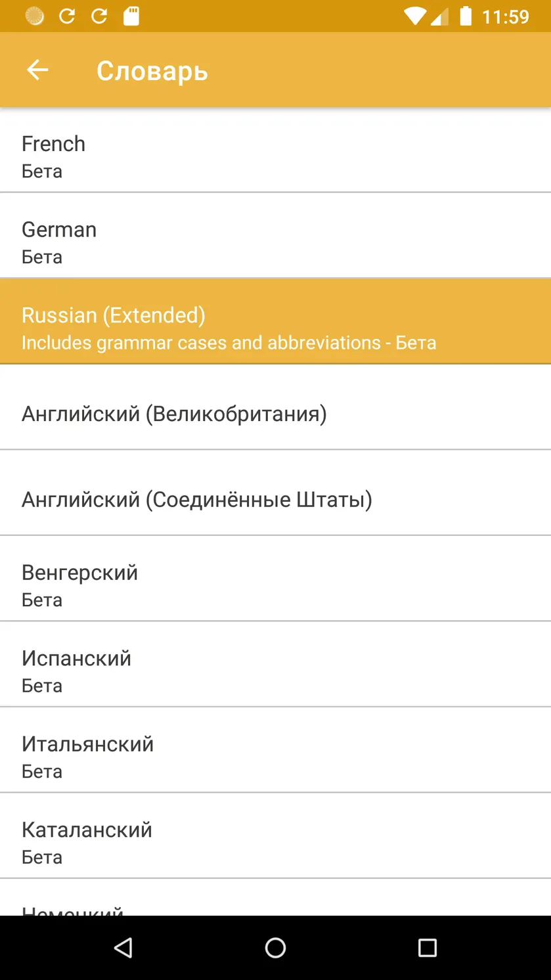Select the German dictionary
The height and width of the screenshot is (980, 551).
coord(275,235)
